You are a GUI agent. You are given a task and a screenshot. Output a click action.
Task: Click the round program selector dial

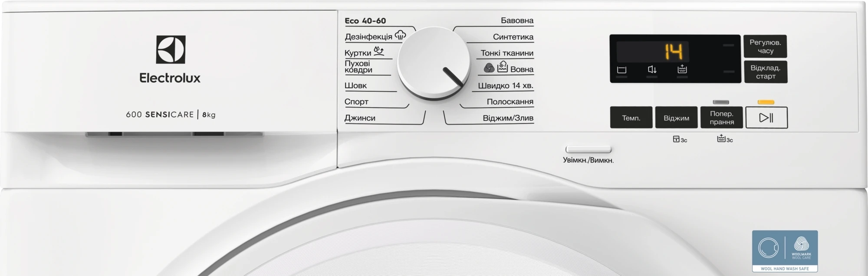pos(434,63)
